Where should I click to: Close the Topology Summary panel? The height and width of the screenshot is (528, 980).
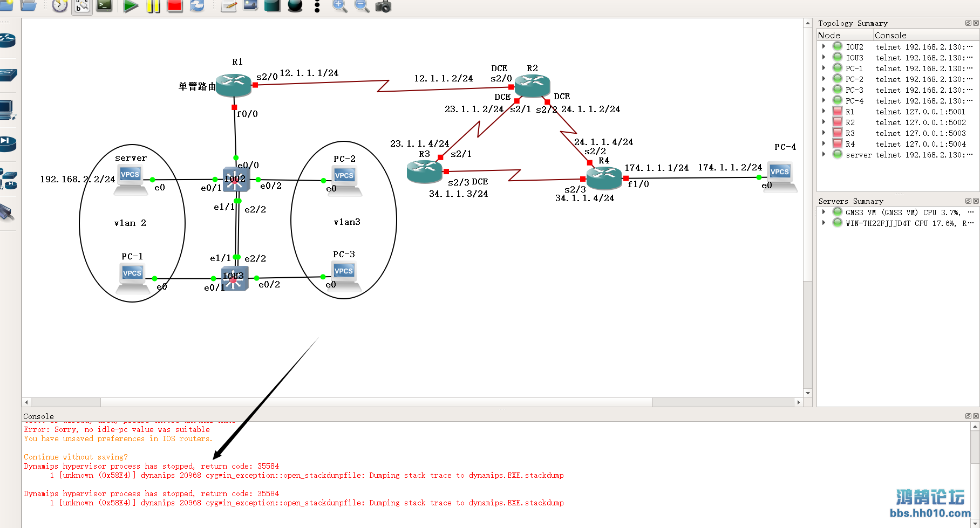point(976,23)
